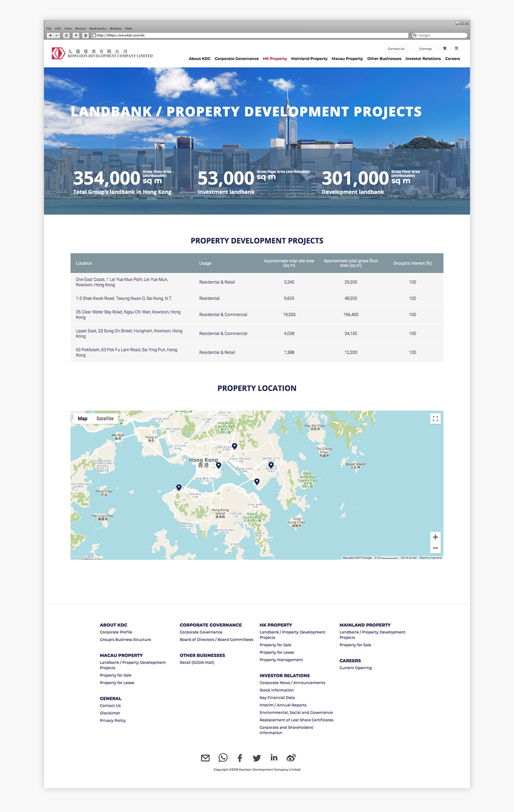
Task: Toggle fullscreen view on the map
Action: click(x=435, y=419)
